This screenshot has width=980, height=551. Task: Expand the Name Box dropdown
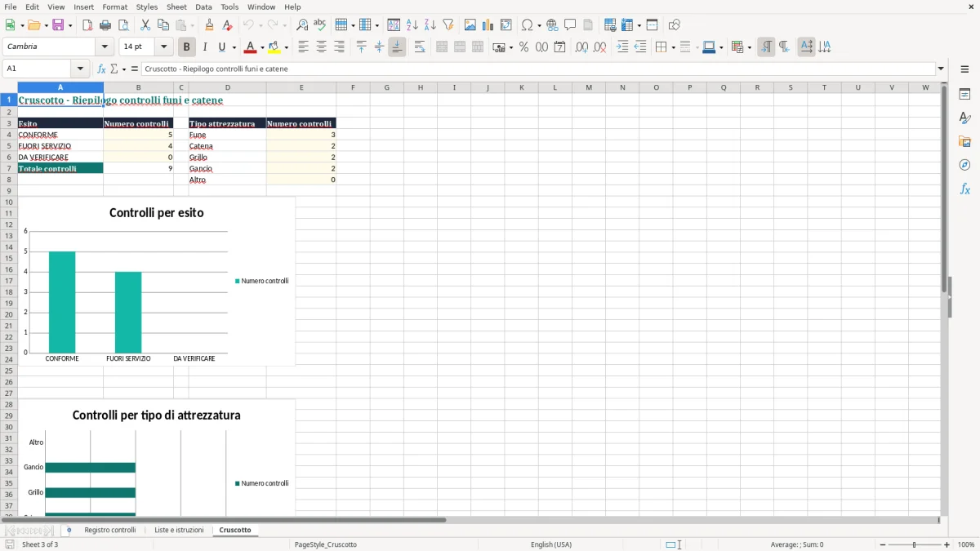pos(80,69)
